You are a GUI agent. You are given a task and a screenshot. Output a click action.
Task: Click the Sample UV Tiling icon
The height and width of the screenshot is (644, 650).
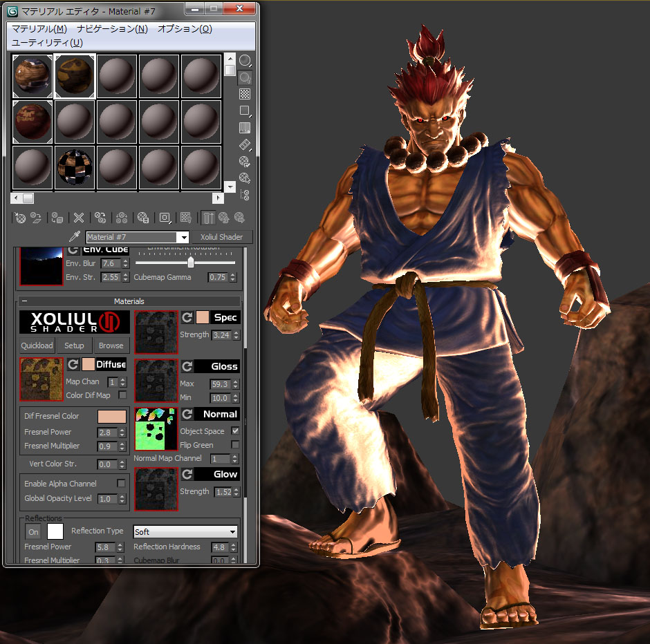point(245,111)
